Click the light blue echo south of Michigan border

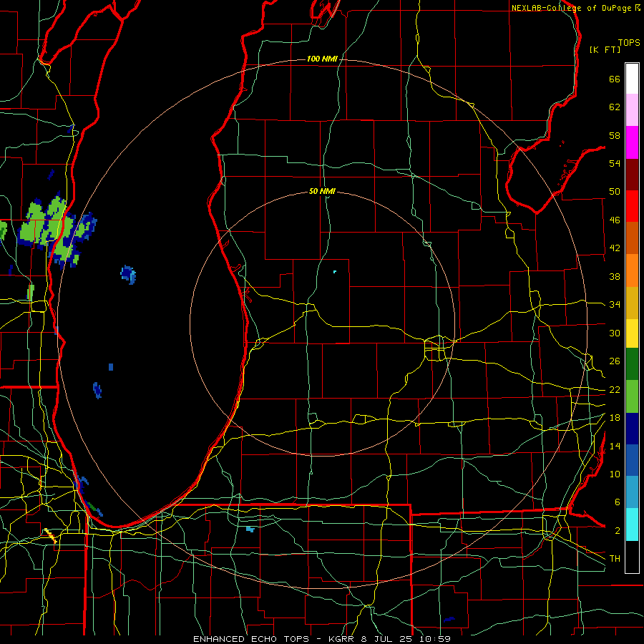click(250, 529)
